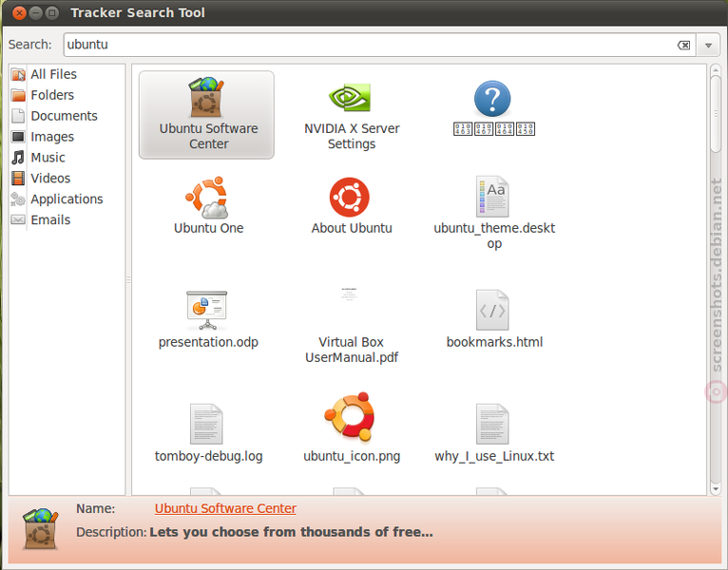Select the About Ubuntu logo icon
728x570 pixels.
coord(350,198)
